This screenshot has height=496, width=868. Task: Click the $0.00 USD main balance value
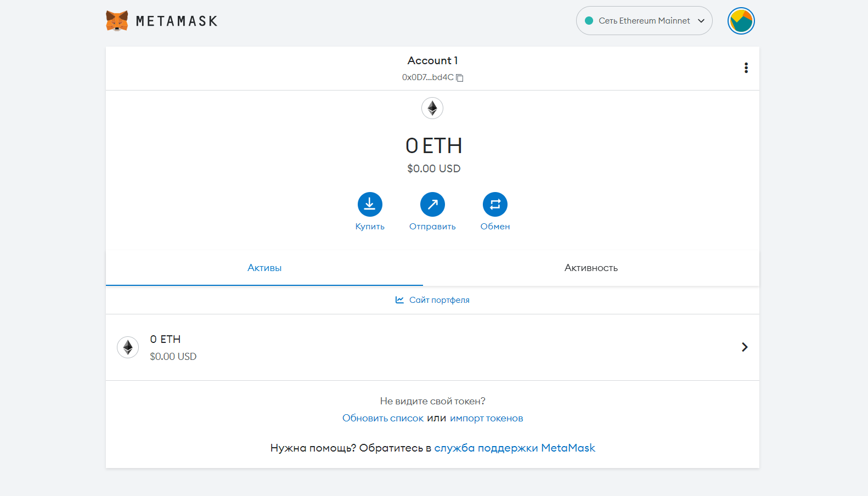point(433,168)
